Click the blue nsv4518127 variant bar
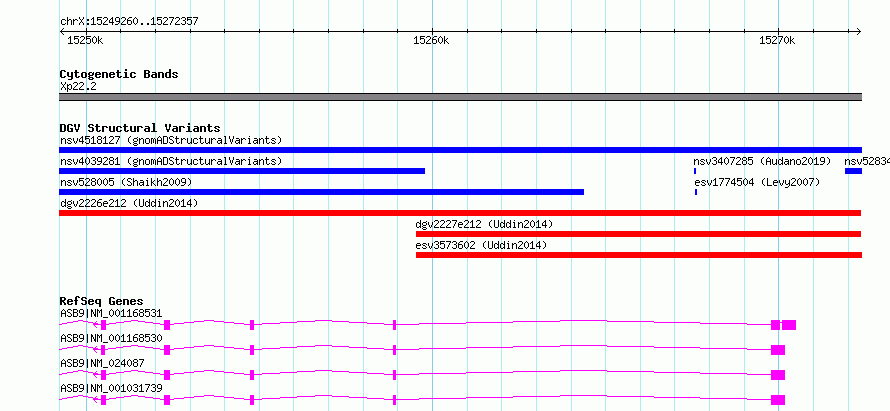This screenshot has height=411, width=890. click(460, 150)
